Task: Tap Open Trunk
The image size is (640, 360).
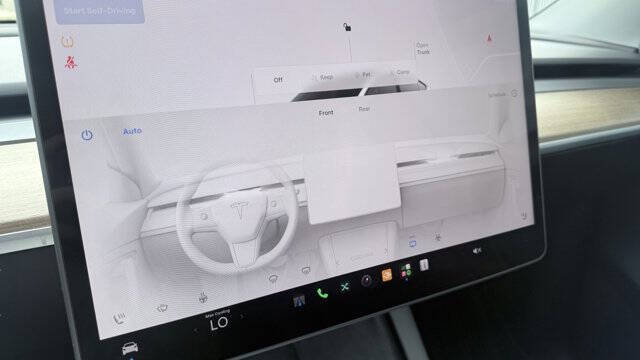Action: [x=423, y=49]
